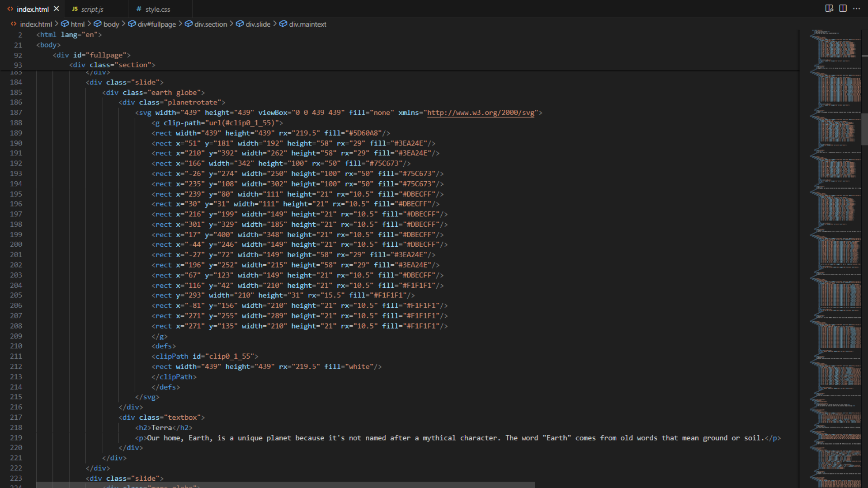The height and width of the screenshot is (488, 868).
Task: Jump to sticky line div id="fullpage"
Action: pos(92,55)
